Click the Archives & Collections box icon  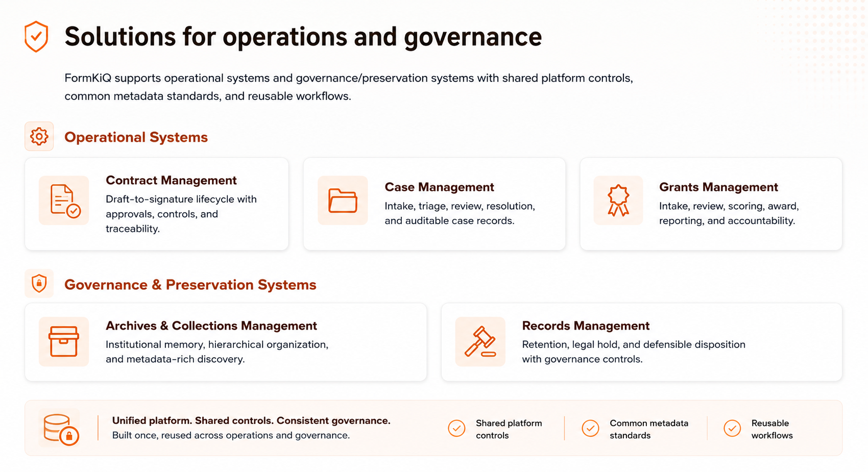(64, 341)
